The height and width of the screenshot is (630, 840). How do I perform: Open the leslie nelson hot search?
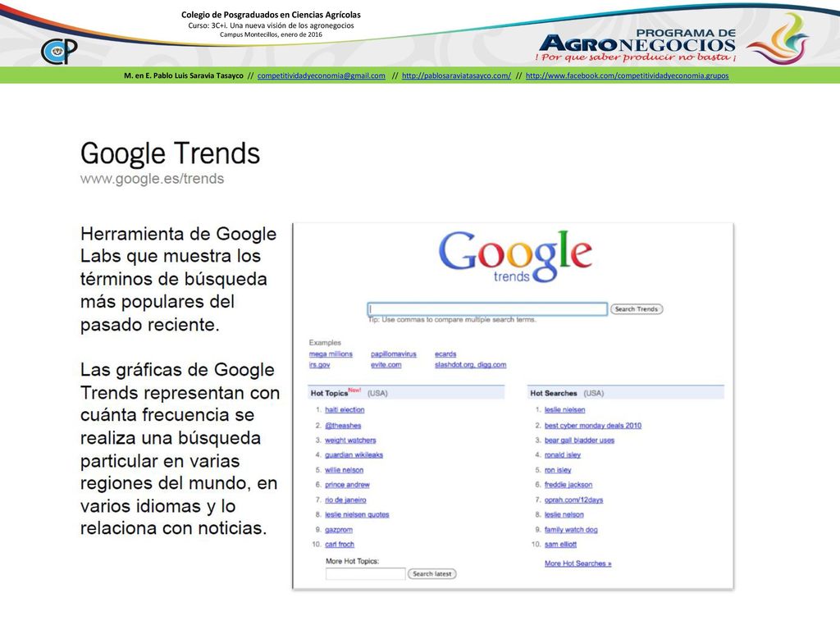[564, 515]
